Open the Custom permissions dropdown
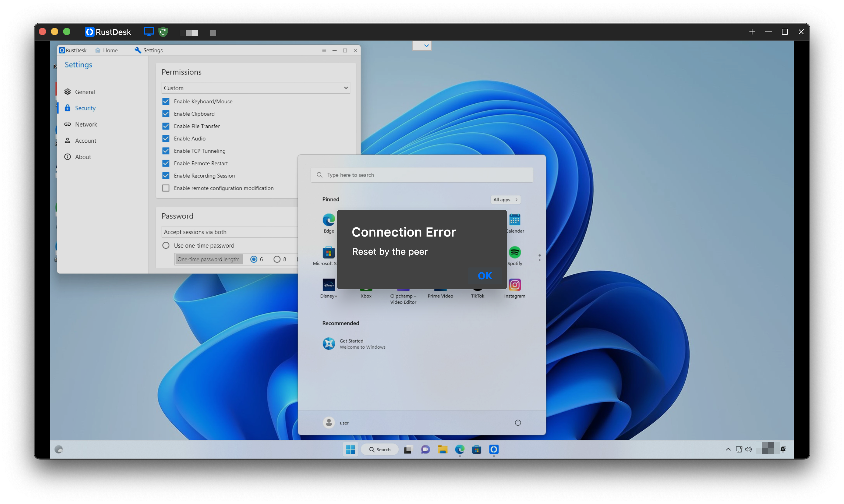Image resolution: width=844 pixels, height=504 pixels. tap(256, 88)
